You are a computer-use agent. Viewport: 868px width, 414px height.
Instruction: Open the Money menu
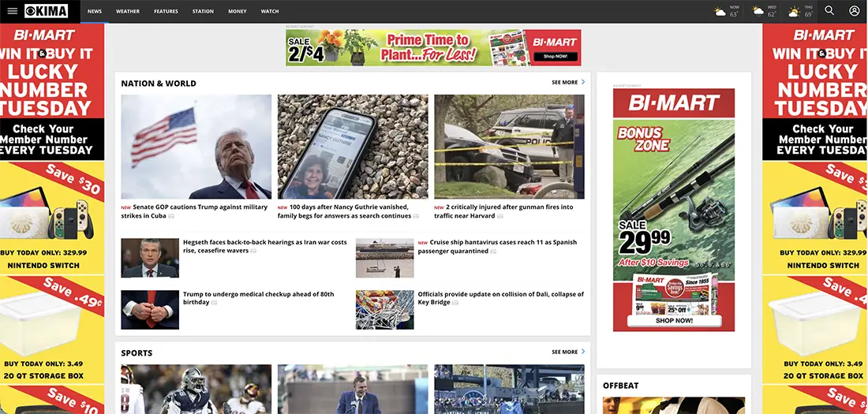click(238, 11)
